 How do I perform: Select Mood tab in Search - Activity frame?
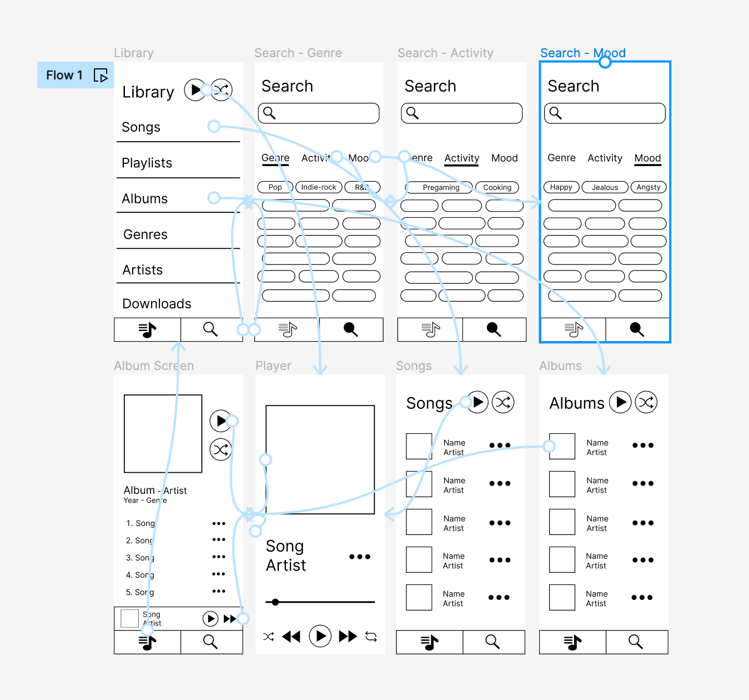[504, 158]
